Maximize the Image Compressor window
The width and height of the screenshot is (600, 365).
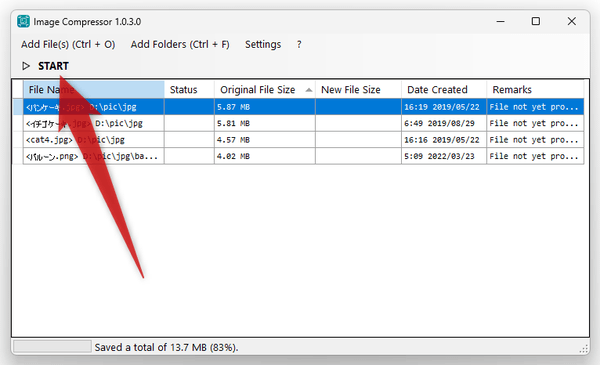[x=536, y=21]
